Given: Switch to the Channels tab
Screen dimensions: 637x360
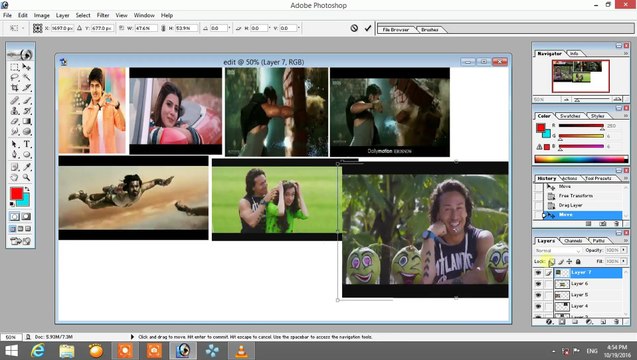Looking at the screenshot, I should coord(573,241).
